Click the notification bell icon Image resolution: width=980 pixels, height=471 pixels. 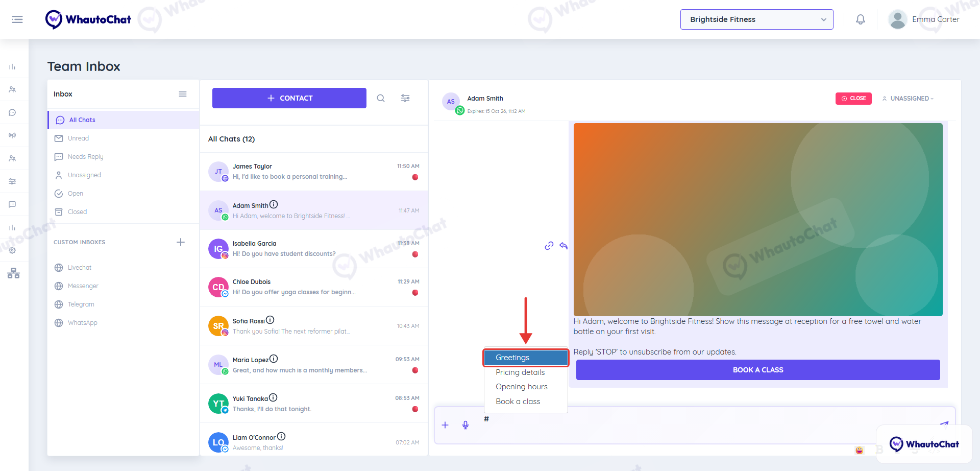tap(861, 19)
